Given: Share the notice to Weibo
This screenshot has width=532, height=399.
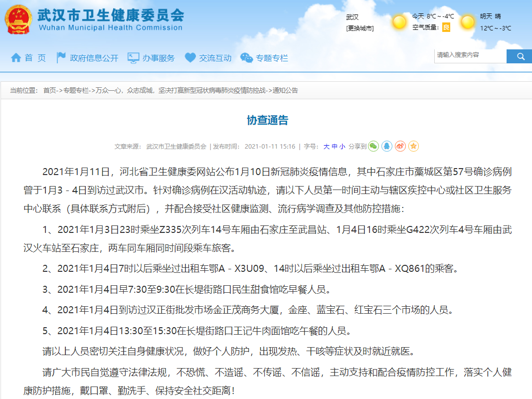Looking at the screenshot, I should pyautogui.click(x=400, y=146).
